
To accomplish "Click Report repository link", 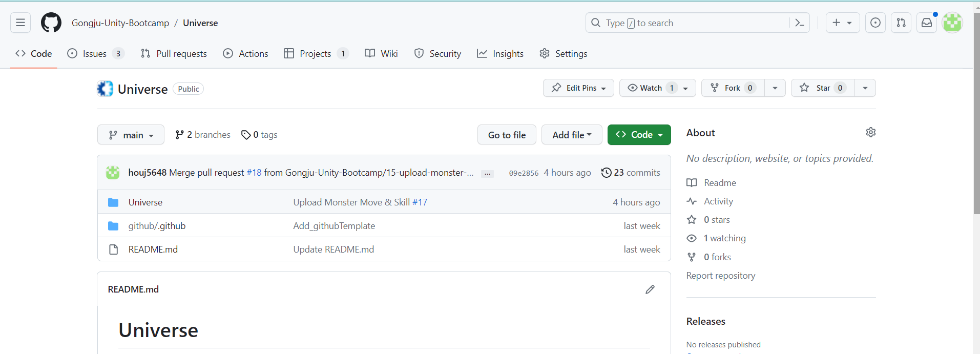I will click(721, 276).
